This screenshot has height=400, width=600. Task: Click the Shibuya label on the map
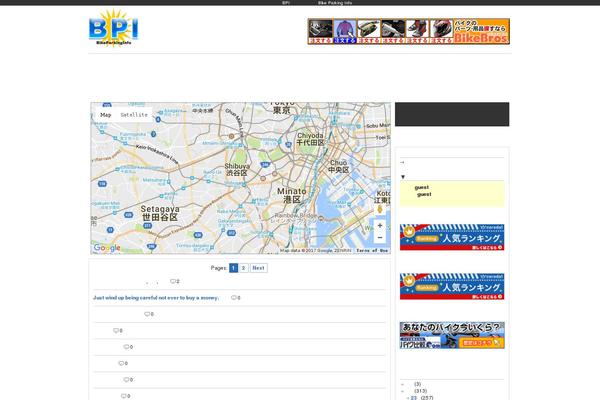coord(237,170)
